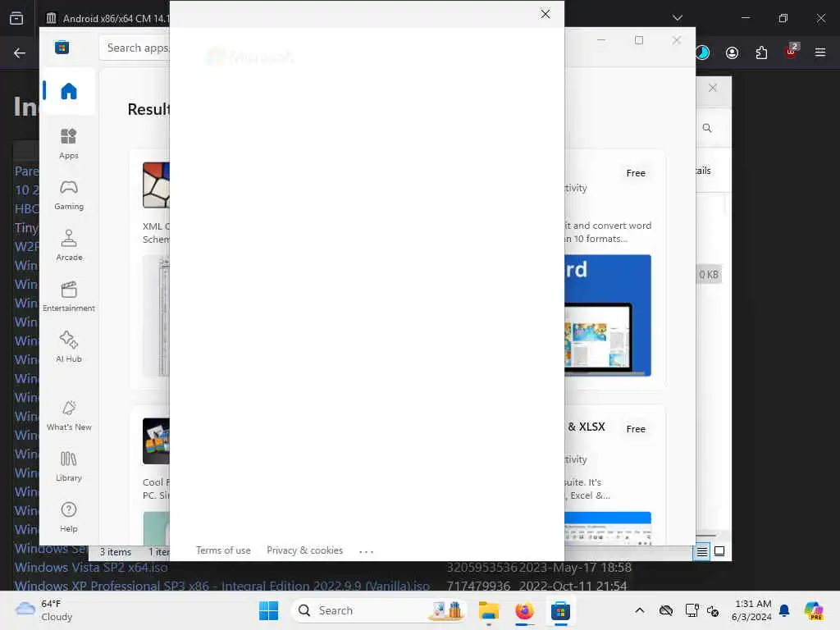Click the Search apps field in Store

pyautogui.click(x=135, y=48)
